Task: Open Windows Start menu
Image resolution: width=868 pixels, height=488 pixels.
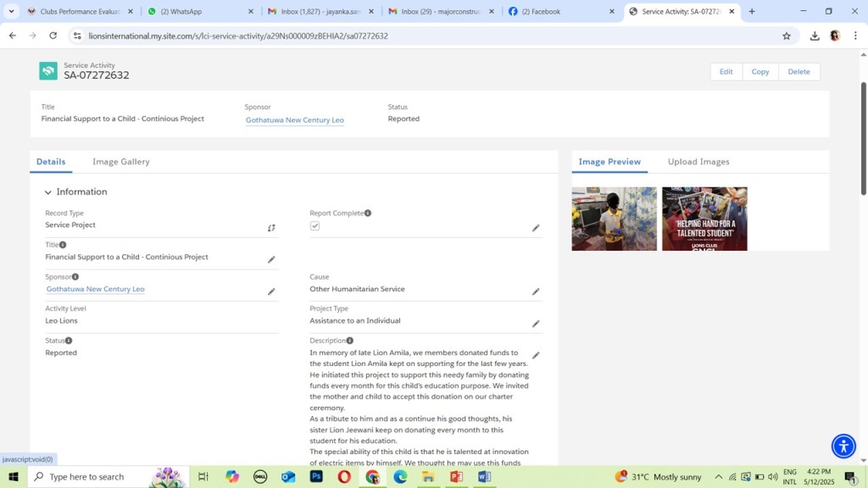Action: [x=14, y=476]
